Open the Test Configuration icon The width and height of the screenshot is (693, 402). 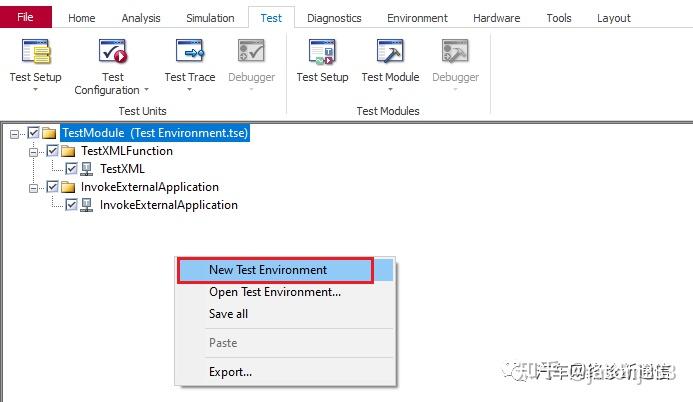click(113, 51)
